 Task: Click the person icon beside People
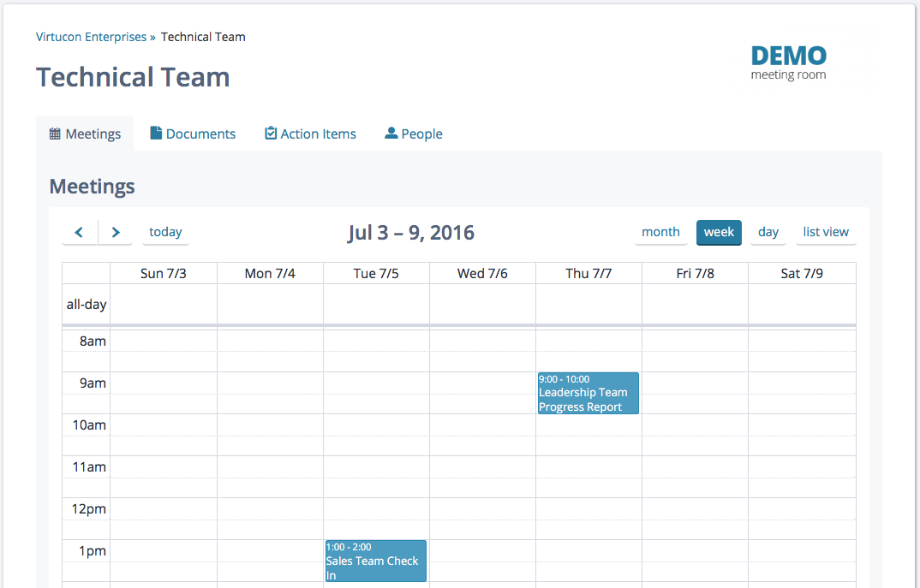tap(391, 134)
